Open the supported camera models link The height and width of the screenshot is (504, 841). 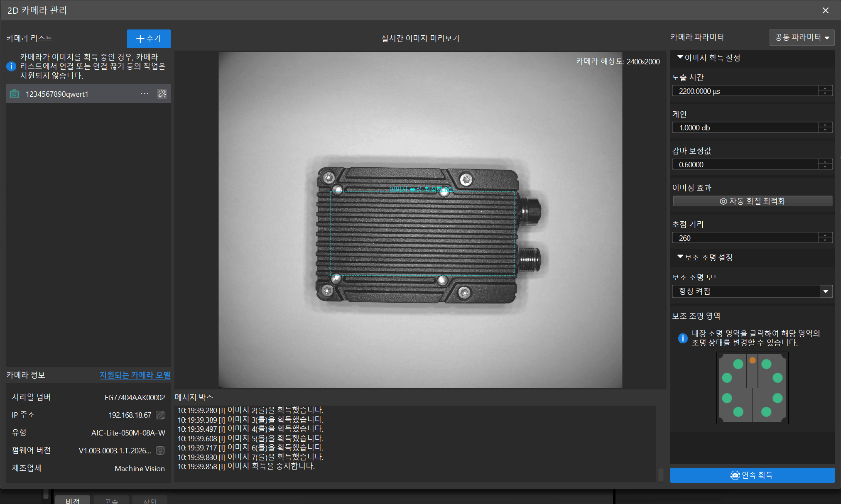pyautogui.click(x=135, y=375)
